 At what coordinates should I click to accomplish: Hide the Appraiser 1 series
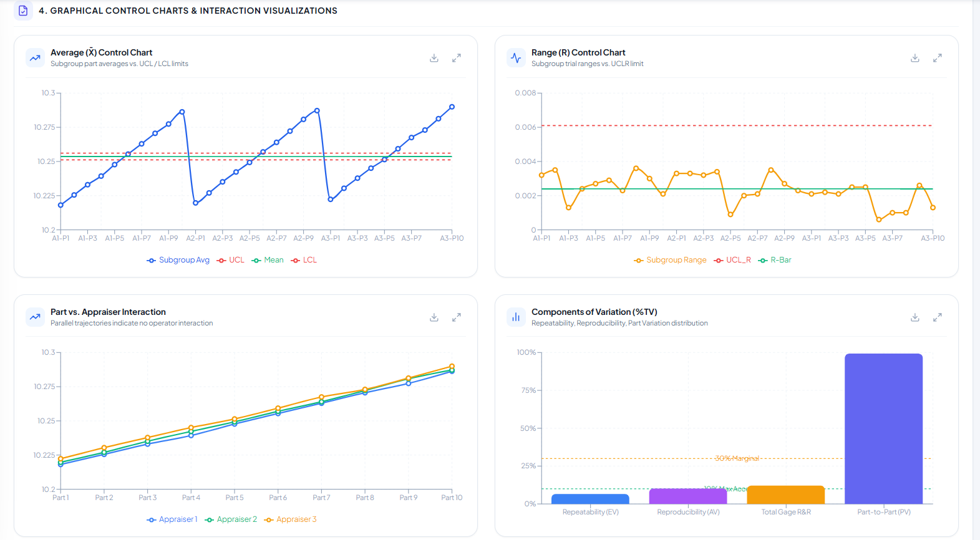pos(172,519)
